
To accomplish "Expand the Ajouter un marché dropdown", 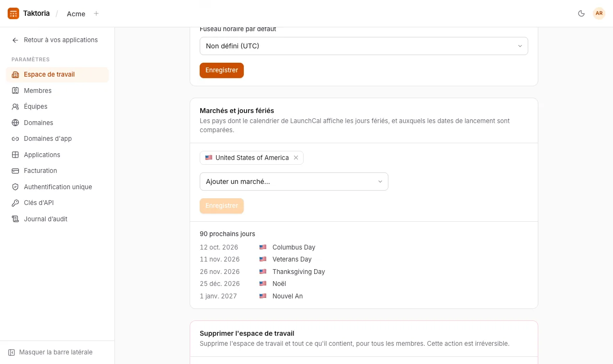I will 294,182.
